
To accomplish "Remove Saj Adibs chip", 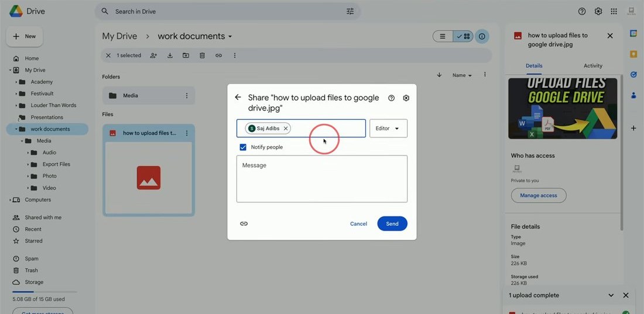I will [x=286, y=129].
